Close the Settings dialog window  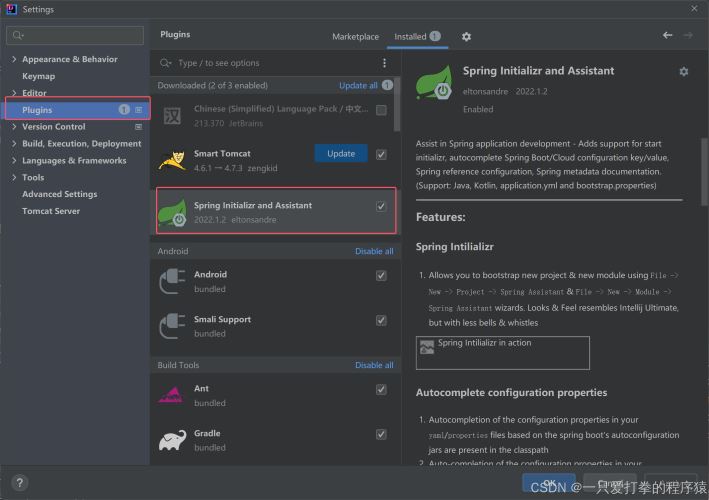point(694,9)
